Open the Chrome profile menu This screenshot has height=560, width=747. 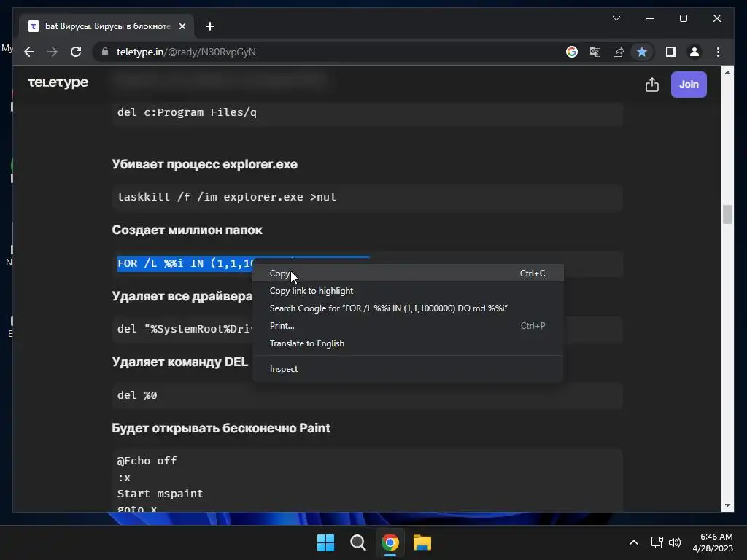tap(694, 52)
